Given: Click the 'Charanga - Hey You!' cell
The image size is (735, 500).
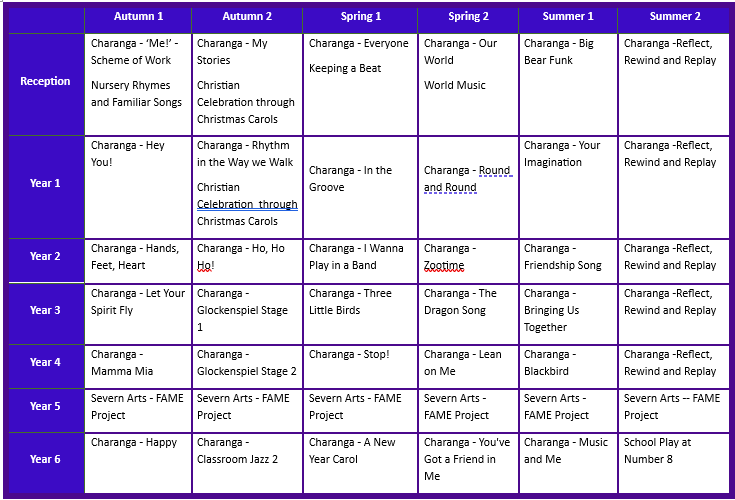Looking at the screenshot, I should click(x=138, y=187).
